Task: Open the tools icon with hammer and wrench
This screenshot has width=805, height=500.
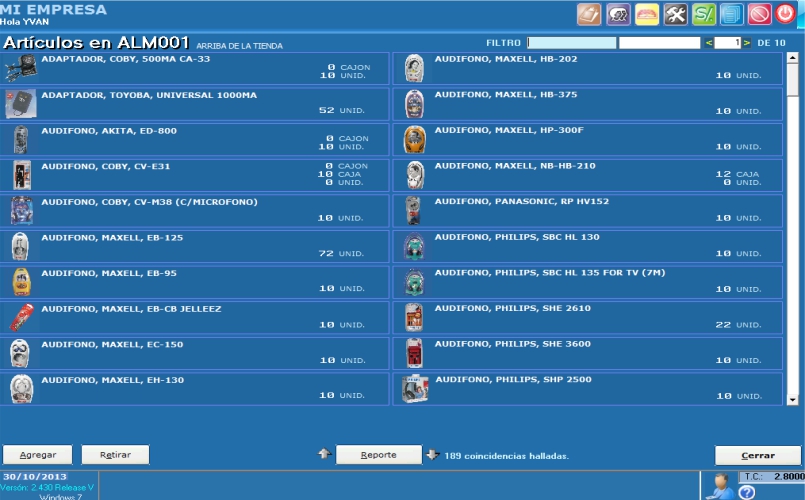Action: 676,14
